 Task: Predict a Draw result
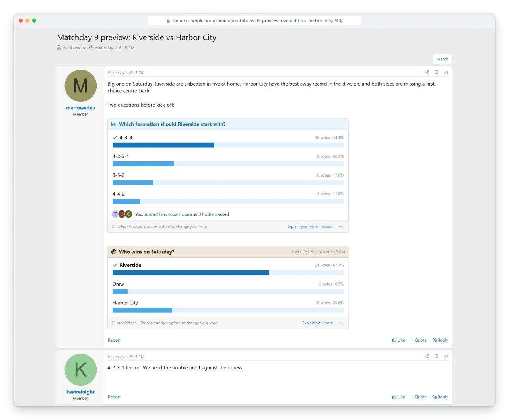click(x=228, y=288)
